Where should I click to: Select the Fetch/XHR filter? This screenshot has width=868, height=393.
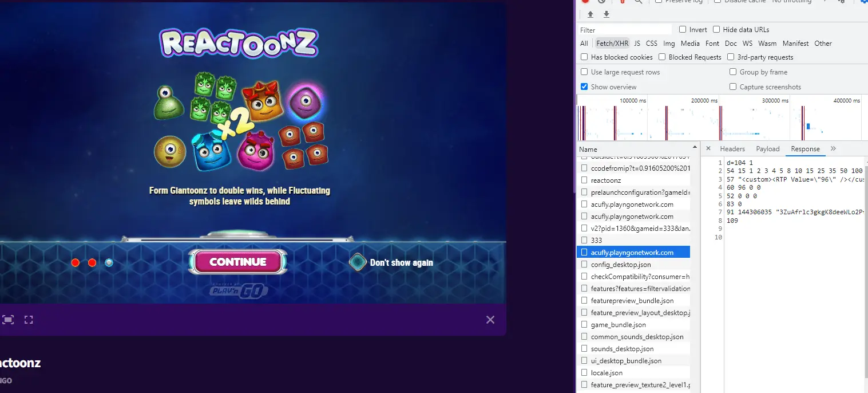[x=612, y=43]
